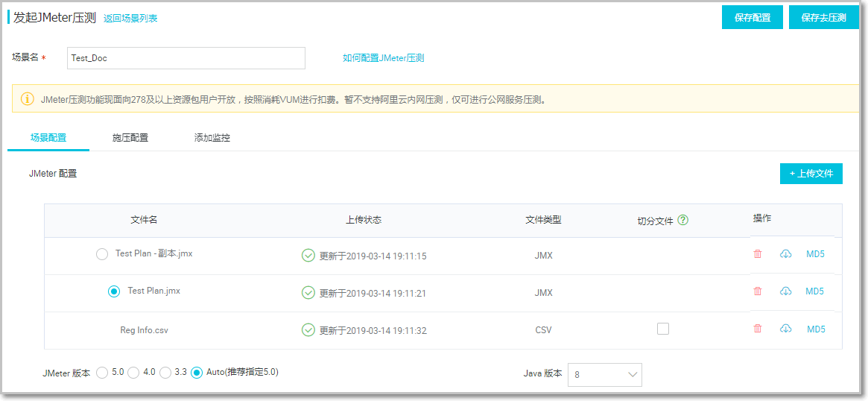
Task: View MD5 of Reg Info.csv
Action: coord(816,329)
